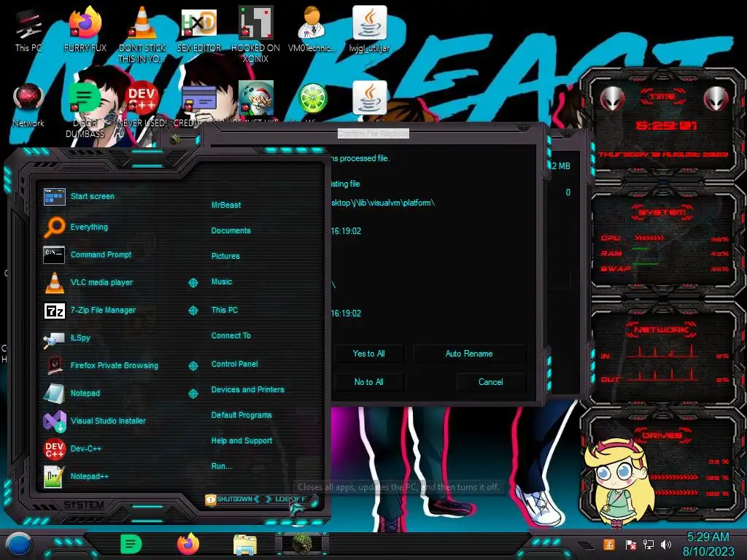This screenshot has height=560, width=747.
Task: Click the left arrow next to SHUTDOWN
Action: [x=257, y=499]
